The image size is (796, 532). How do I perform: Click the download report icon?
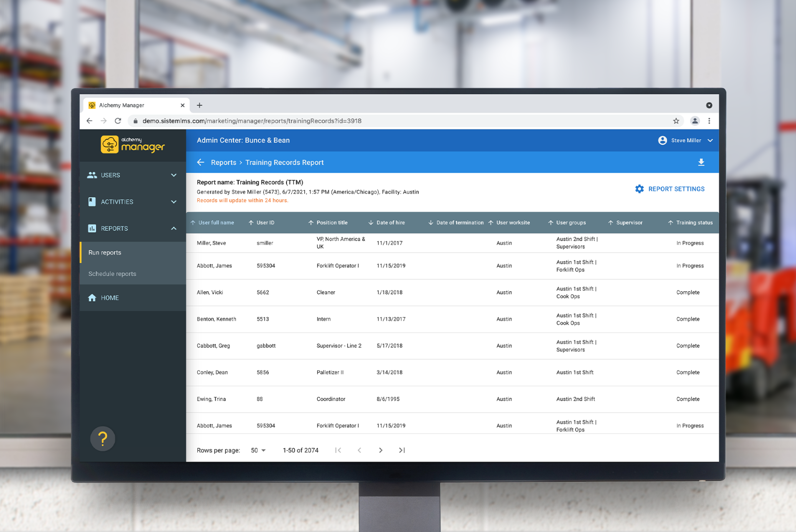(x=701, y=162)
